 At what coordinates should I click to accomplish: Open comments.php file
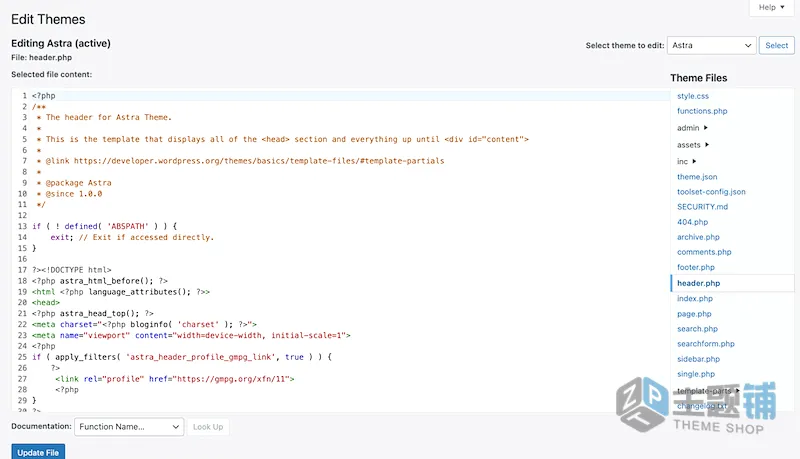[704, 252]
